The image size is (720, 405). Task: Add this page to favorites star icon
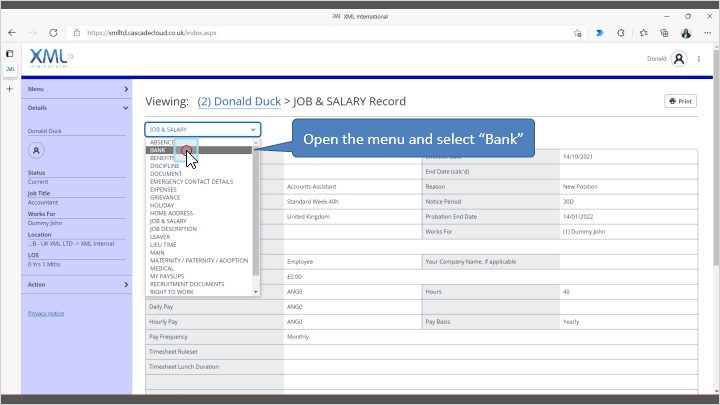point(577,33)
